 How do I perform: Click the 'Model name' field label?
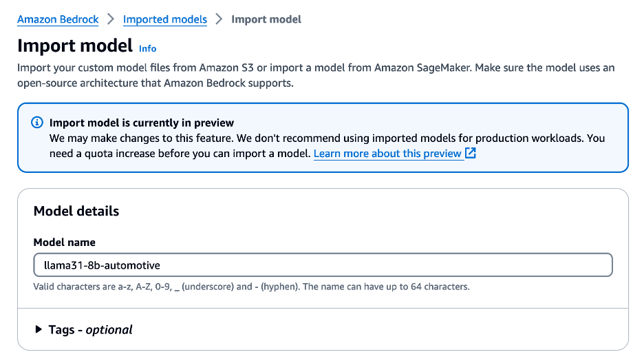(64, 243)
